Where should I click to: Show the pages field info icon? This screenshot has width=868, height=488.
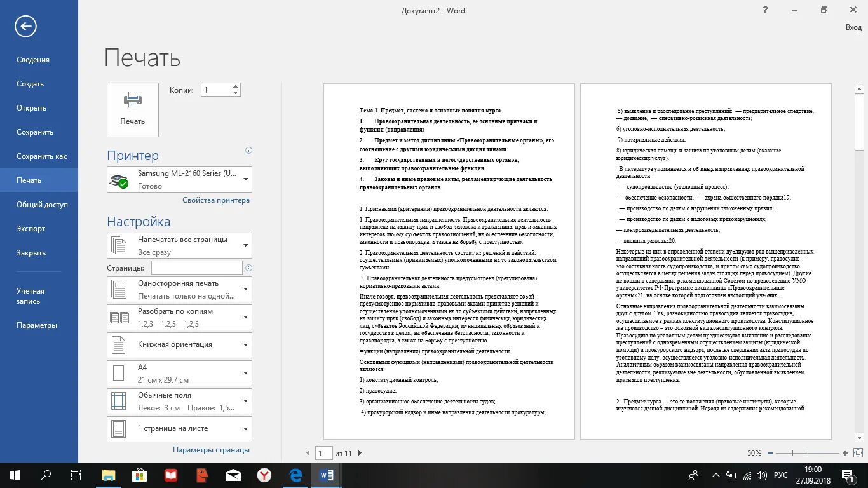(248, 268)
